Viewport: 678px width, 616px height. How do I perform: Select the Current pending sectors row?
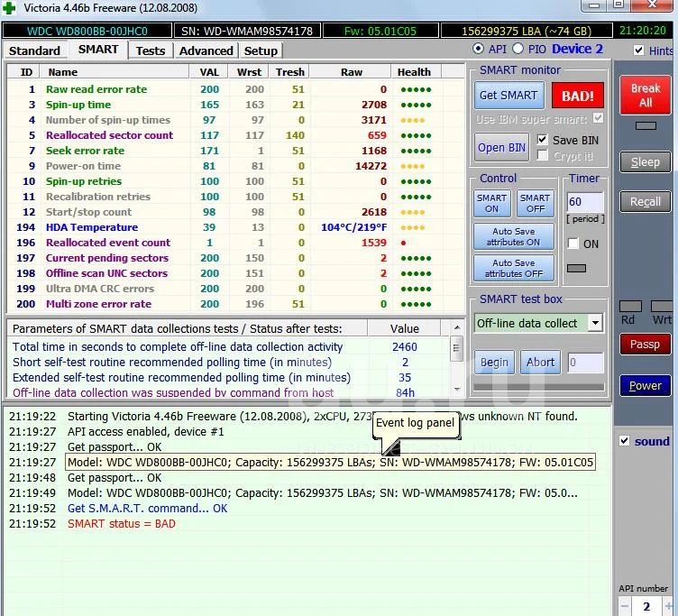pyautogui.click(x=235, y=258)
